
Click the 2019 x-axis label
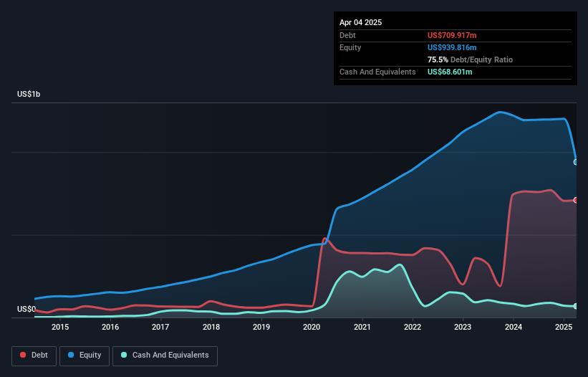261,327
